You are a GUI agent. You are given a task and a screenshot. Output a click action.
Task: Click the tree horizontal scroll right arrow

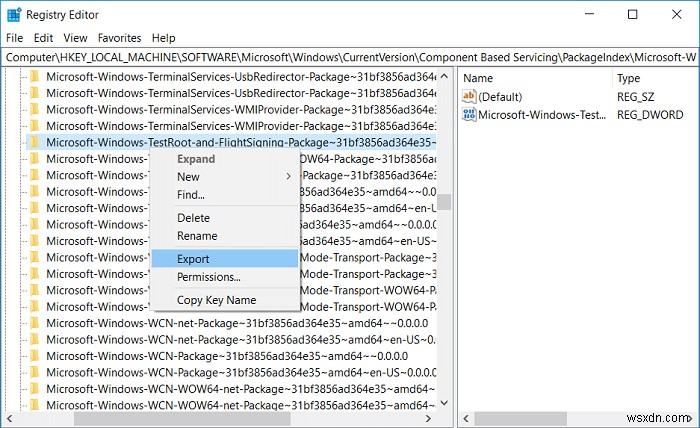click(428, 419)
